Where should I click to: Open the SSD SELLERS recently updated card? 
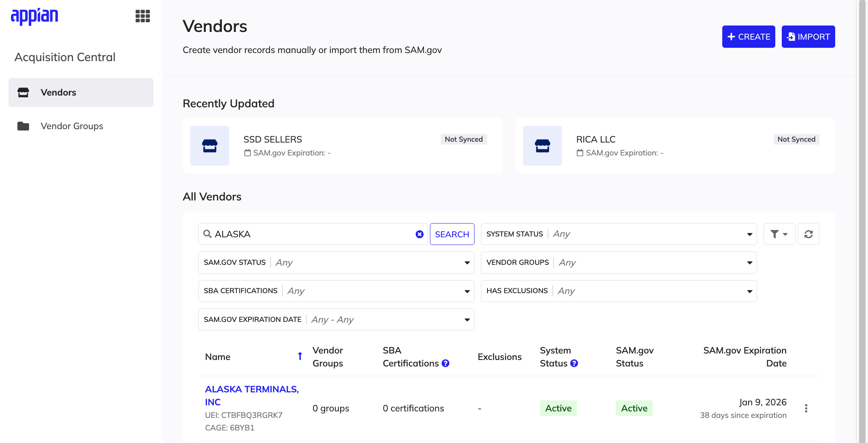[x=343, y=146]
